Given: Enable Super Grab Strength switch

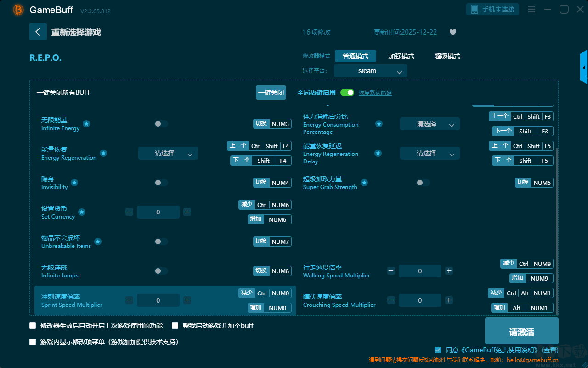Looking at the screenshot, I should (423, 183).
